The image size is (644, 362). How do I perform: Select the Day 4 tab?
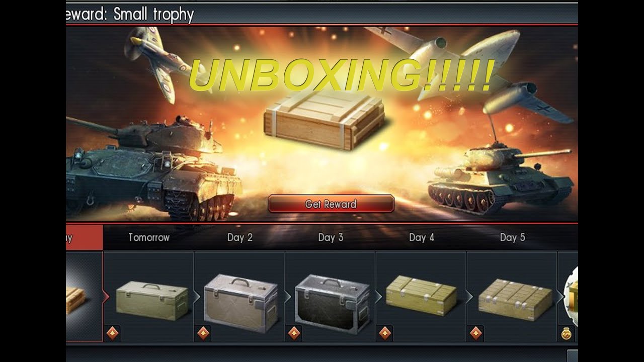coord(421,237)
